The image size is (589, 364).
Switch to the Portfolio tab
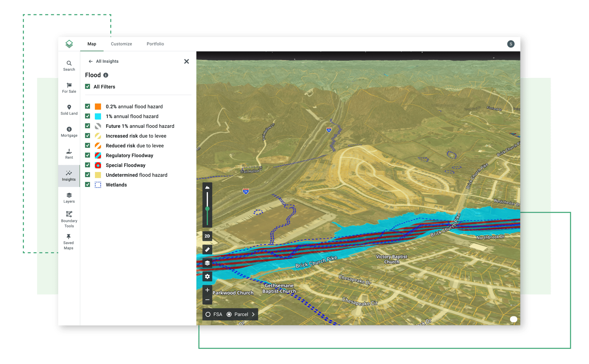[x=155, y=44]
